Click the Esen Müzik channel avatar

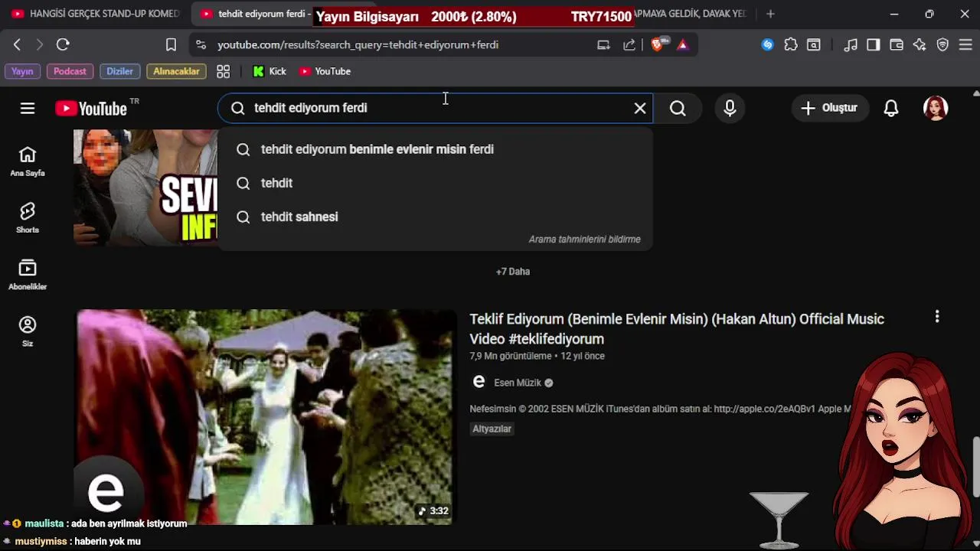tap(479, 382)
